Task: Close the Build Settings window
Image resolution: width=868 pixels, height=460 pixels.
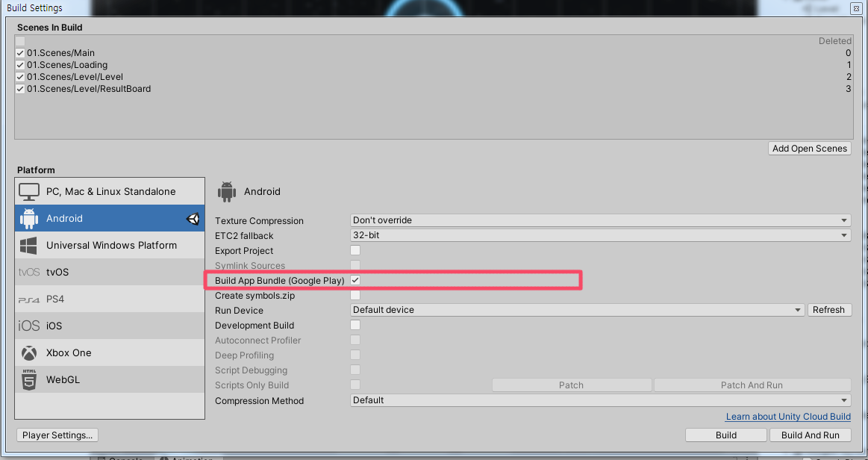Action: pyautogui.click(x=856, y=7)
